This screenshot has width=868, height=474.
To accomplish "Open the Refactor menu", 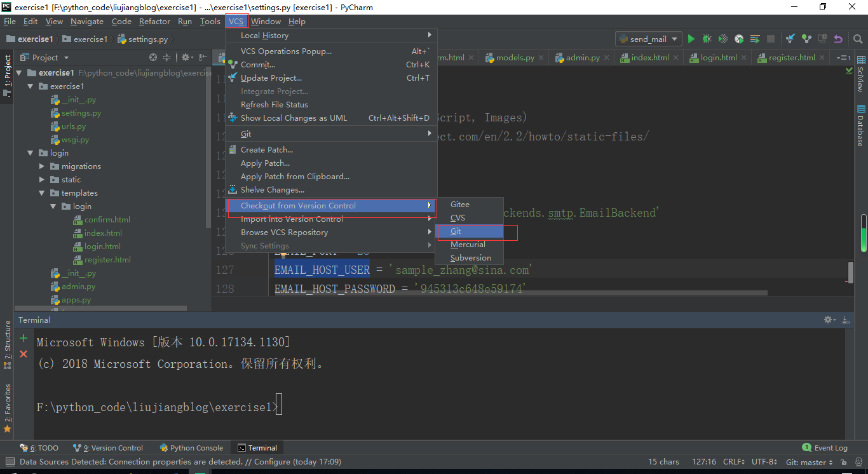I will point(154,22).
